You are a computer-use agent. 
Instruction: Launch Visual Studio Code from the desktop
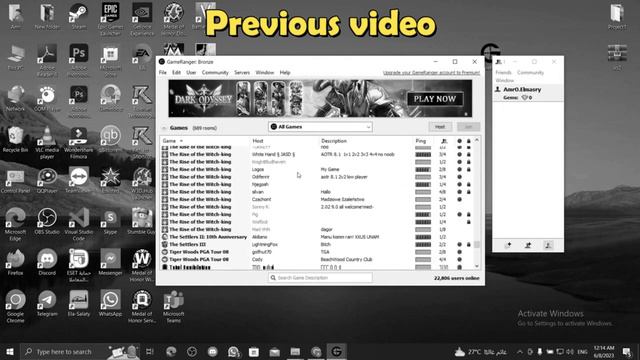click(x=79, y=224)
